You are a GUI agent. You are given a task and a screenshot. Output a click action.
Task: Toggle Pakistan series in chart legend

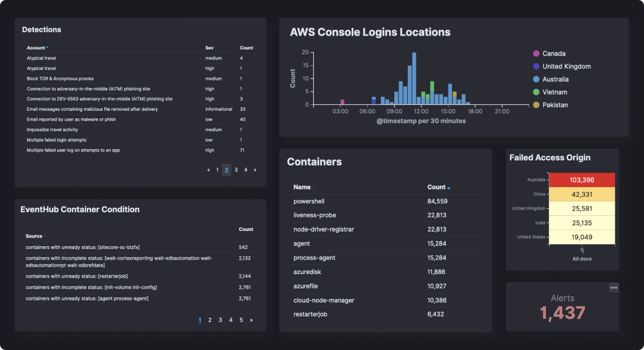point(554,105)
